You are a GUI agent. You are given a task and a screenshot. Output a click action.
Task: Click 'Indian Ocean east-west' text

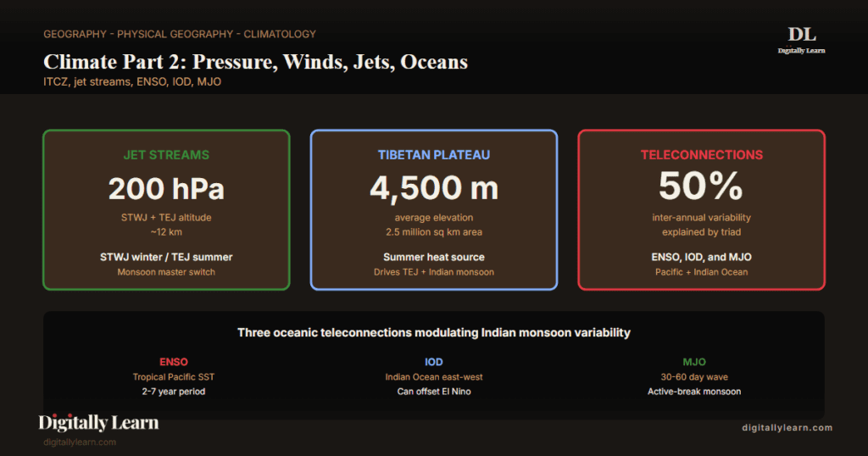click(434, 377)
